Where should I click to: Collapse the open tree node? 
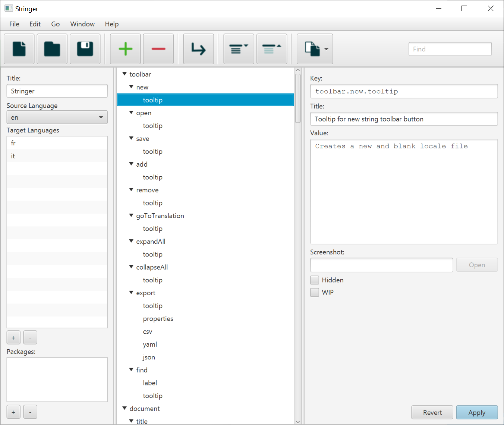coord(131,113)
